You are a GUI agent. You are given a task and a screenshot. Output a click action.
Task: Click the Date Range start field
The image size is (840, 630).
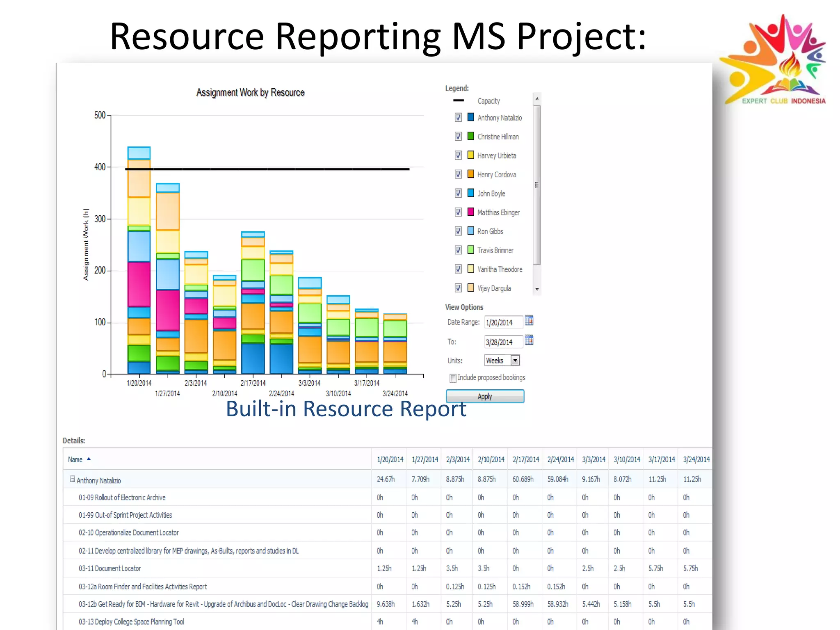503,322
